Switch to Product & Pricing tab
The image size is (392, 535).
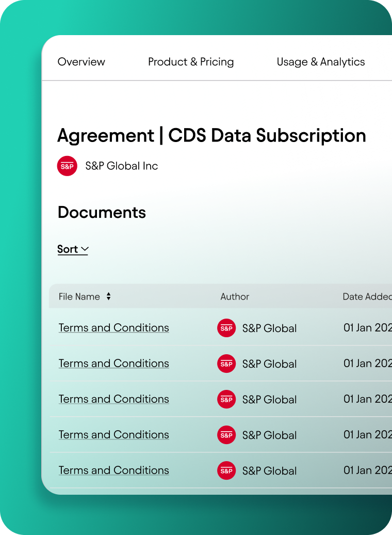191,62
